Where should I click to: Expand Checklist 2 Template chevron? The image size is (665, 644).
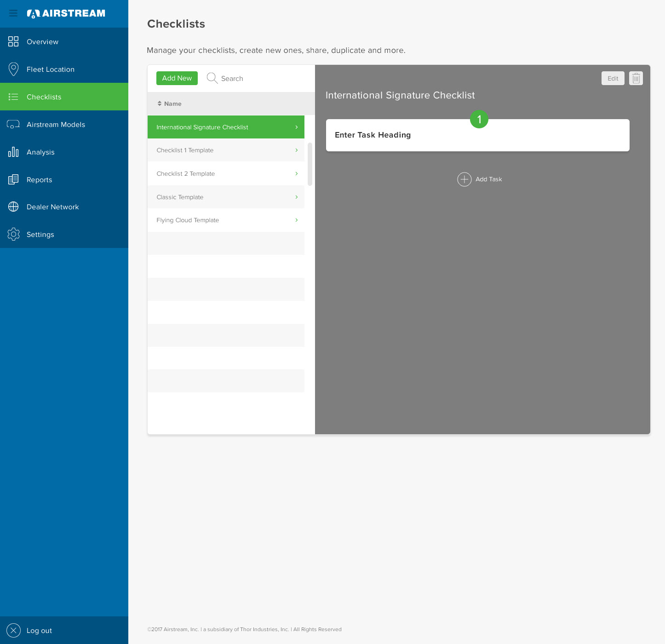point(297,173)
